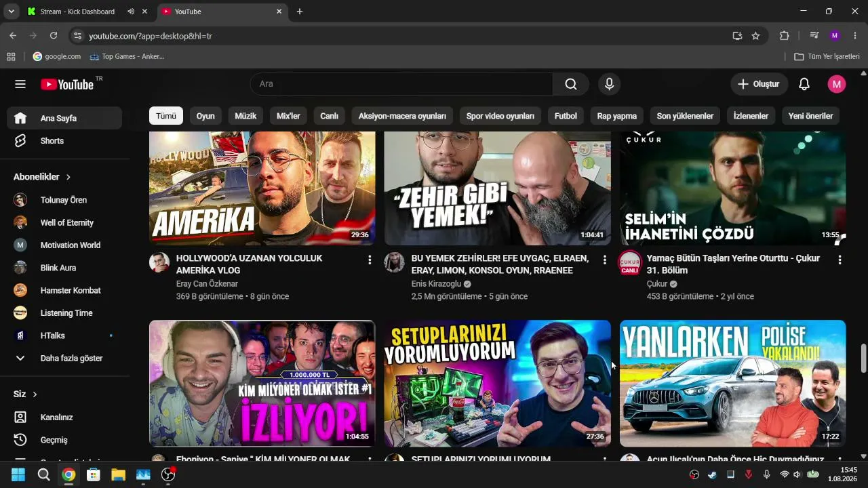Click the search magnifier button
The height and width of the screenshot is (488, 868).
tap(571, 84)
